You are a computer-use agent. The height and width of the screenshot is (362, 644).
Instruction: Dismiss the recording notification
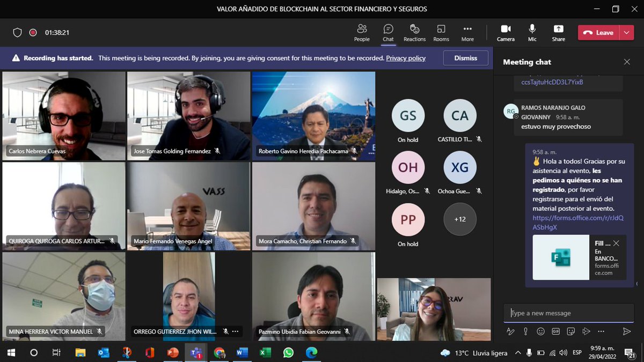coord(465,58)
